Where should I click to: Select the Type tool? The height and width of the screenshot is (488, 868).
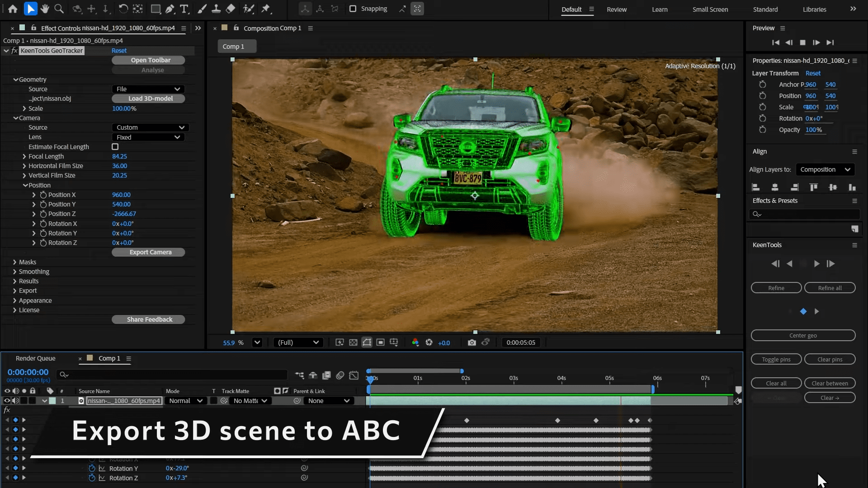coord(184,9)
